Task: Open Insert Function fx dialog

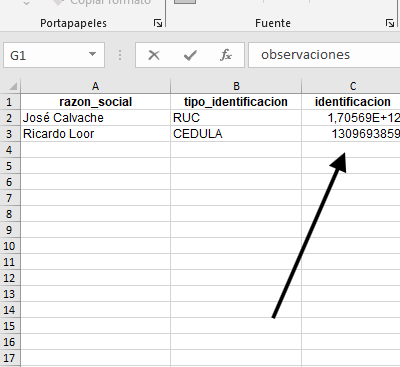Action: (x=226, y=55)
